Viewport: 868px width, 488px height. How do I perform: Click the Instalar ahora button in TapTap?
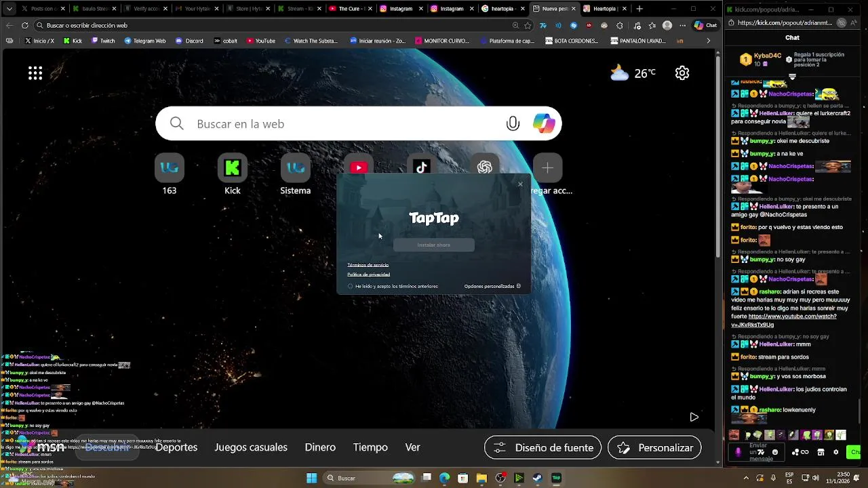tap(434, 245)
